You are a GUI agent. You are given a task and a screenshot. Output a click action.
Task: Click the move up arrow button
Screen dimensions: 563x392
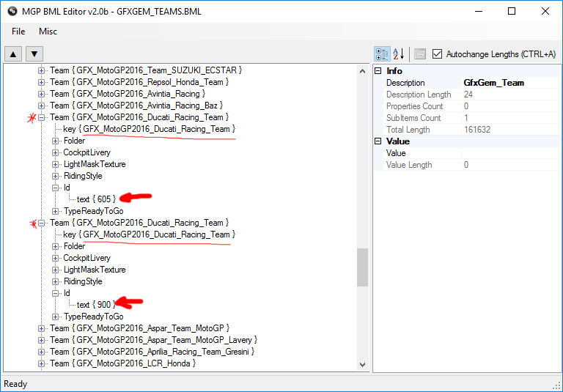(13, 54)
